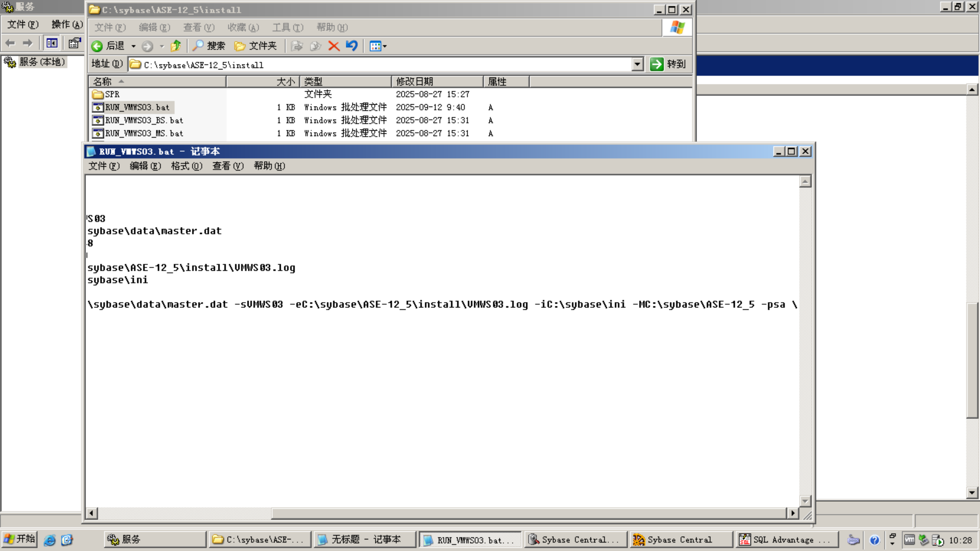Open Notepad View (查看) menu

click(x=228, y=166)
